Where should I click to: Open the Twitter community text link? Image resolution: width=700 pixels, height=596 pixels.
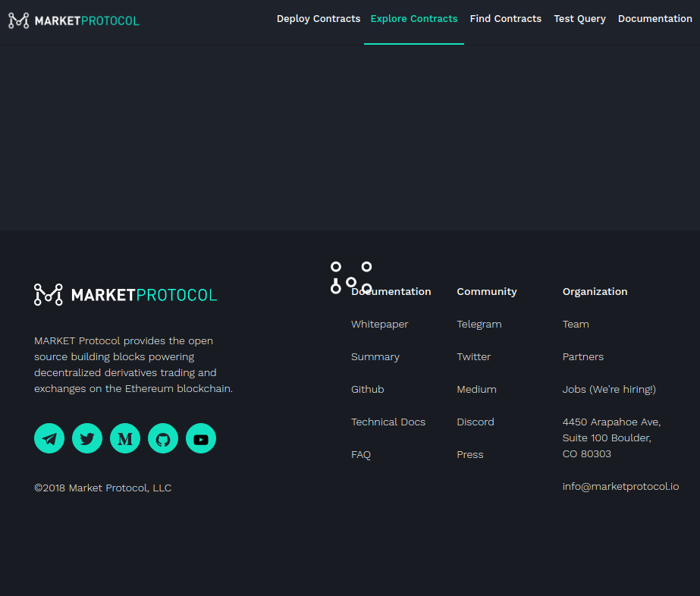474,356
